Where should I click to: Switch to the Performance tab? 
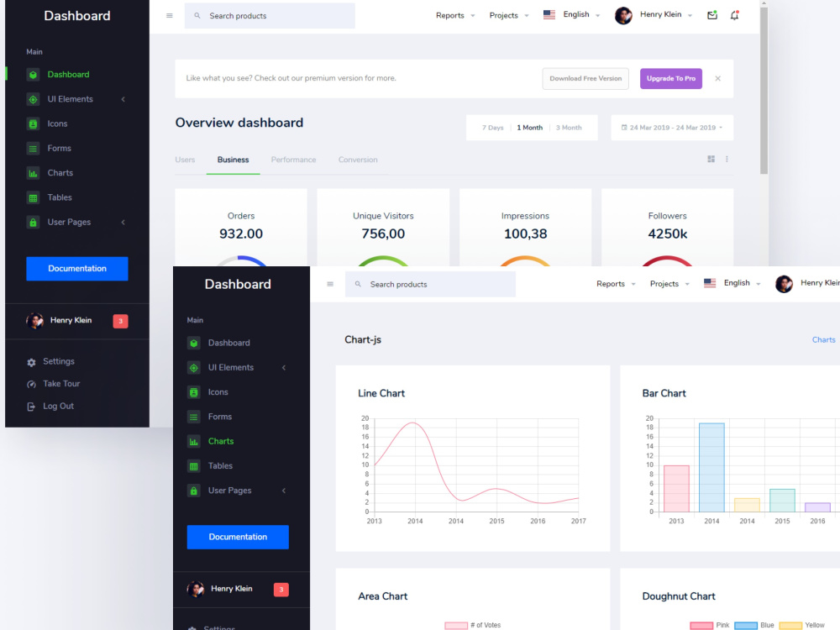coord(293,160)
